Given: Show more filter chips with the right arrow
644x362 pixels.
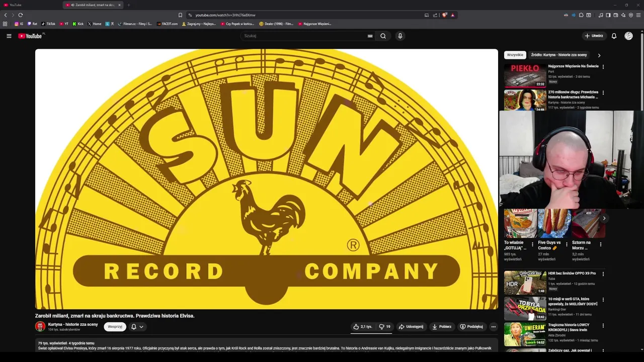Looking at the screenshot, I should 599,55.
